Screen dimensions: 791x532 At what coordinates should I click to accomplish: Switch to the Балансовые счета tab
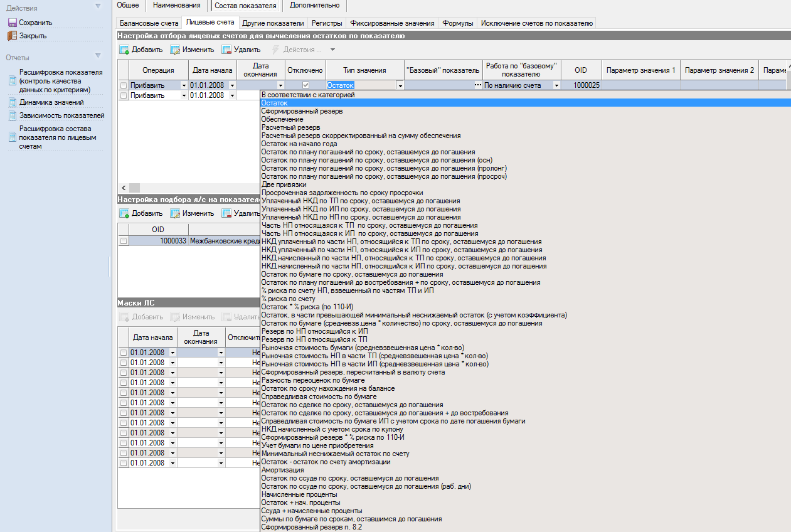click(x=149, y=23)
